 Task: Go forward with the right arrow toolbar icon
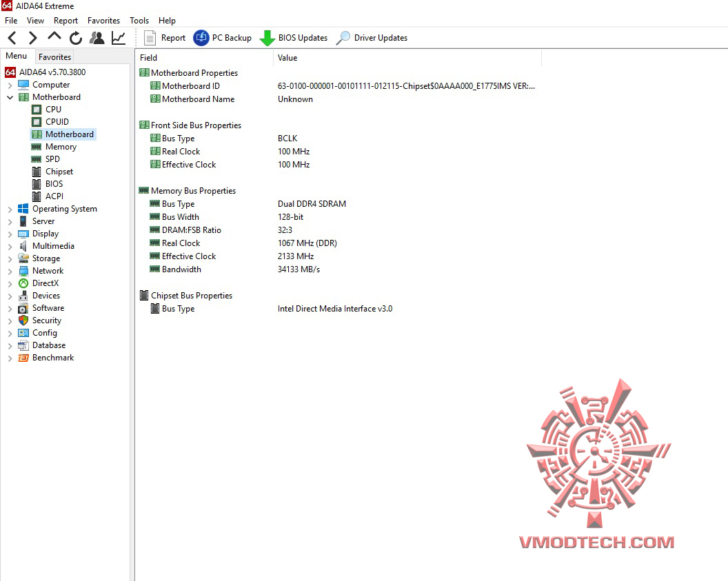point(32,38)
